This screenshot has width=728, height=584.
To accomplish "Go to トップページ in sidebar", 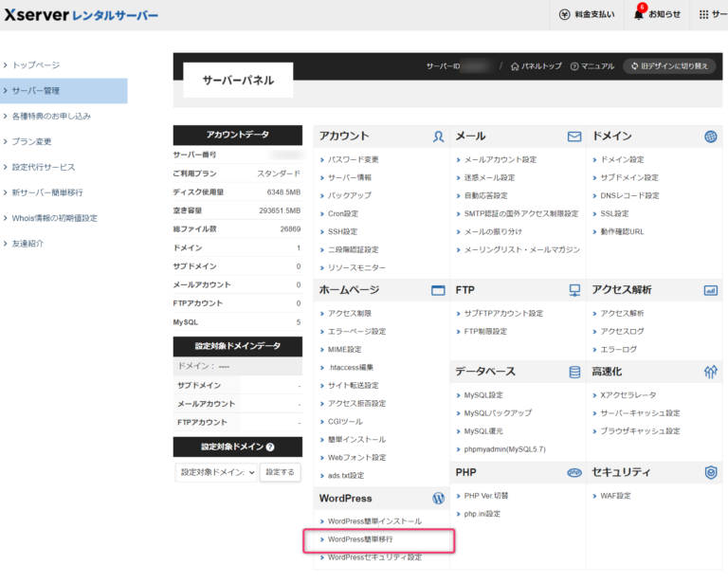I will [x=36, y=65].
